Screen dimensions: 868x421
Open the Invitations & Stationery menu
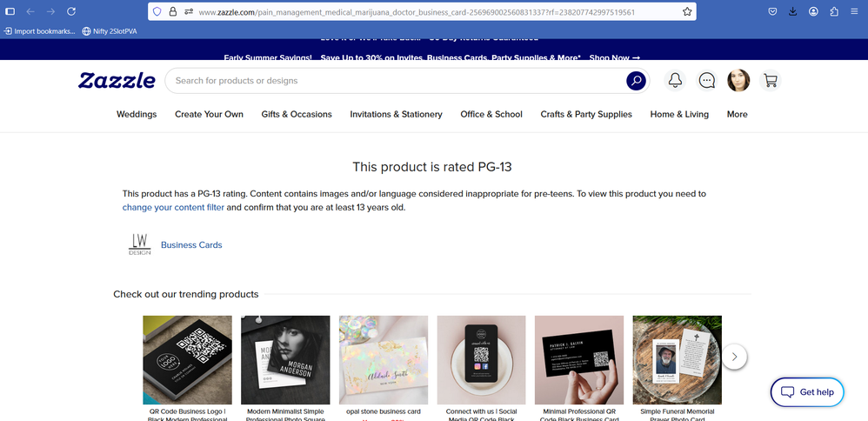point(396,114)
